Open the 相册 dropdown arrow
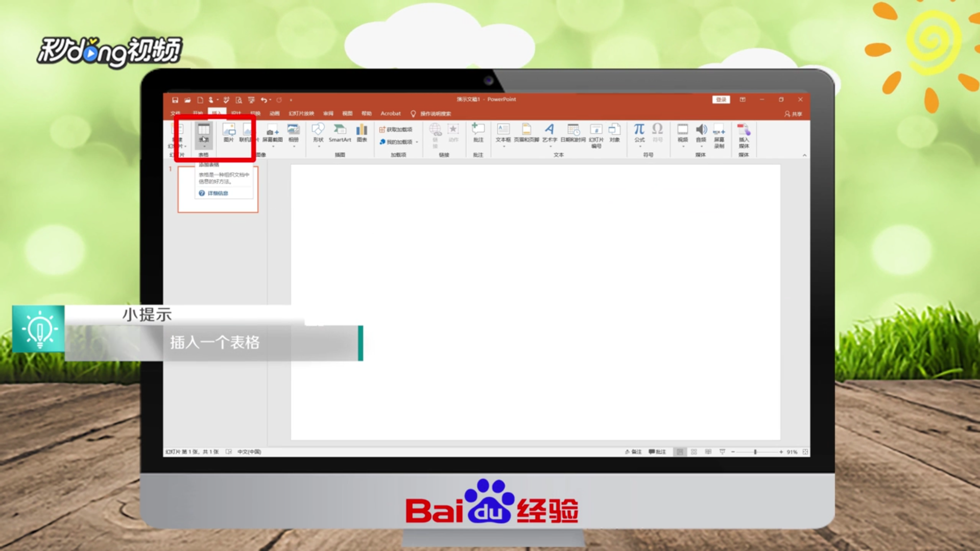Viewport: 980px width, 551px height. tap(294, 147)
